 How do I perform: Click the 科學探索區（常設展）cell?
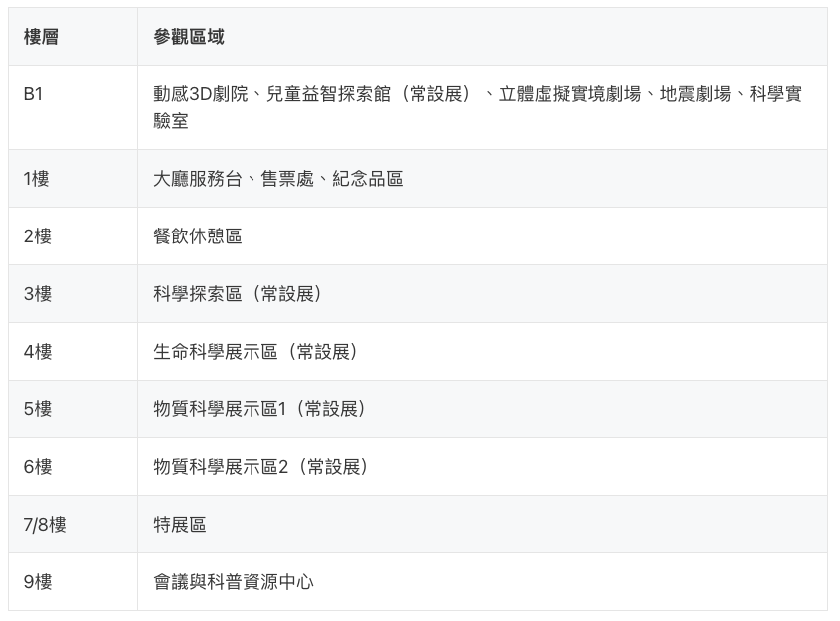pos(241,294)
